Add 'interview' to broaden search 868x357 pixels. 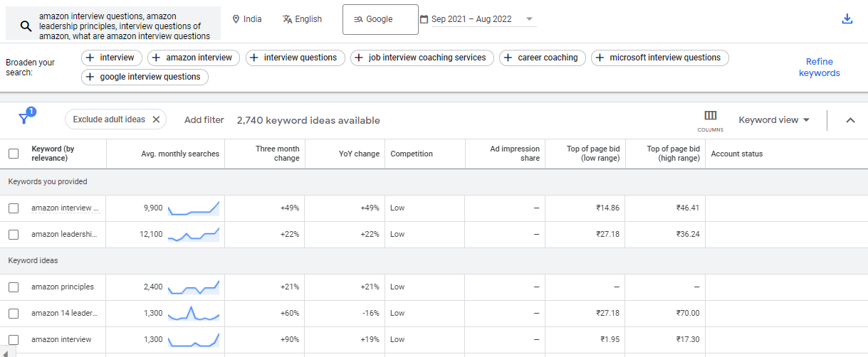pos(112,58)
